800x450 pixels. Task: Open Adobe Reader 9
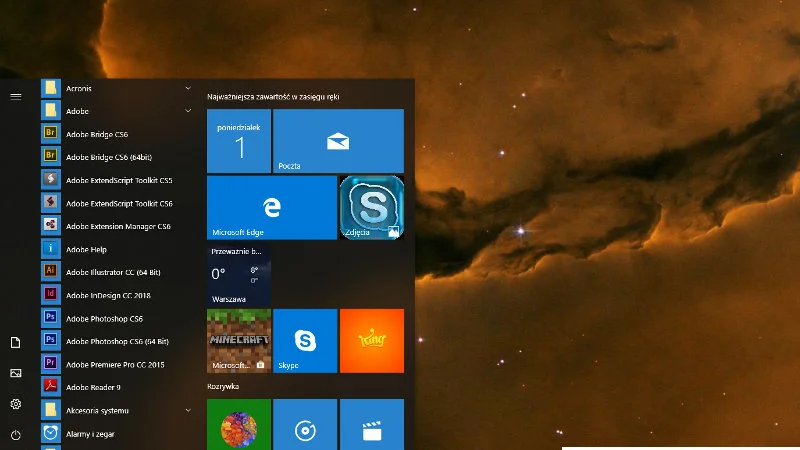[116, 387]
